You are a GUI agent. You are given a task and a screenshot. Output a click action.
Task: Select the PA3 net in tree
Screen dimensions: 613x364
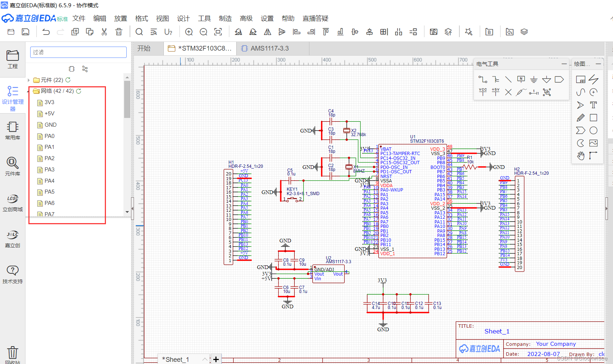tap(50, 170)
